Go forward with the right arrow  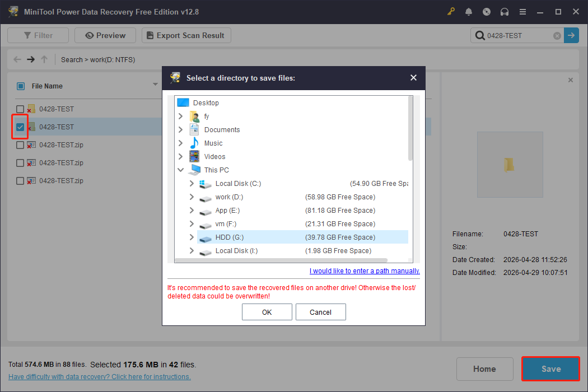pyautogui.click(x=31, y=59)
